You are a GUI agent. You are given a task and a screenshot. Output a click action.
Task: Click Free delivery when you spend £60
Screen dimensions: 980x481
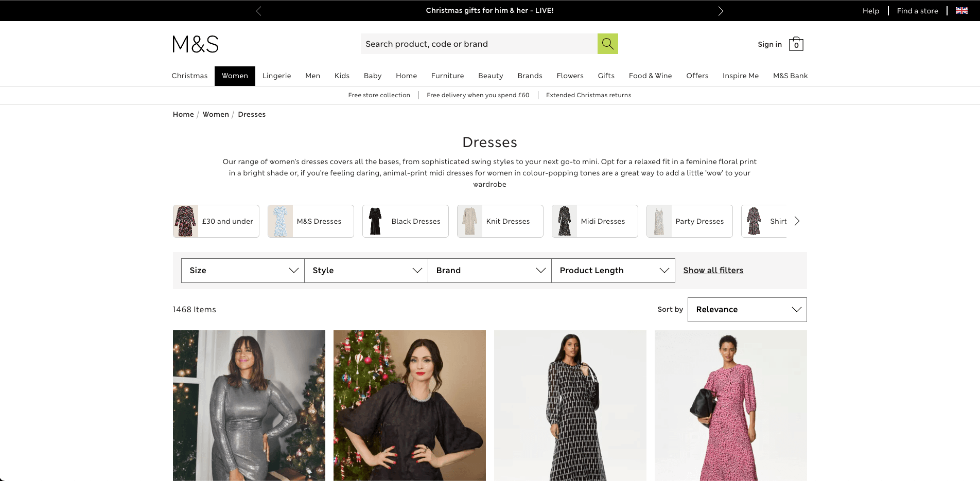click(x=478, y=95)
